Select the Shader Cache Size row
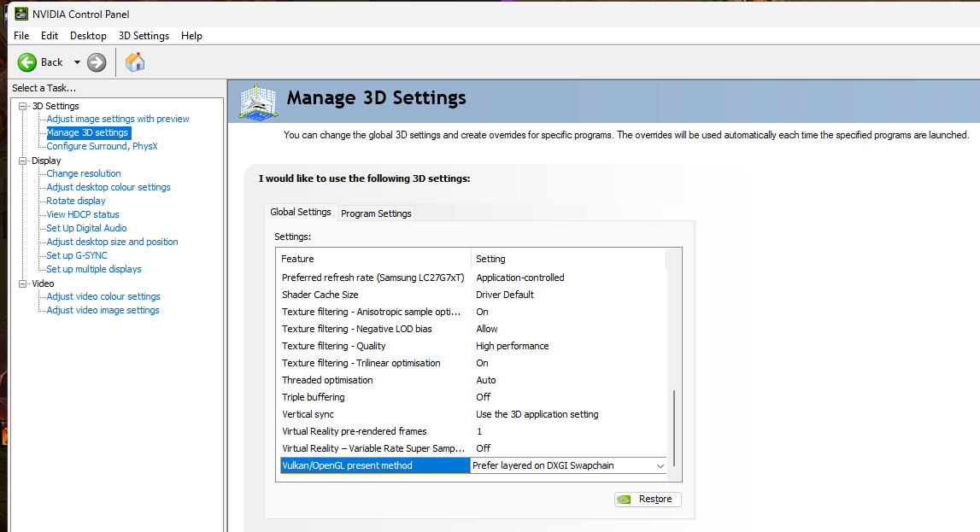Screen dimensions: 980x532 point(473,295)
